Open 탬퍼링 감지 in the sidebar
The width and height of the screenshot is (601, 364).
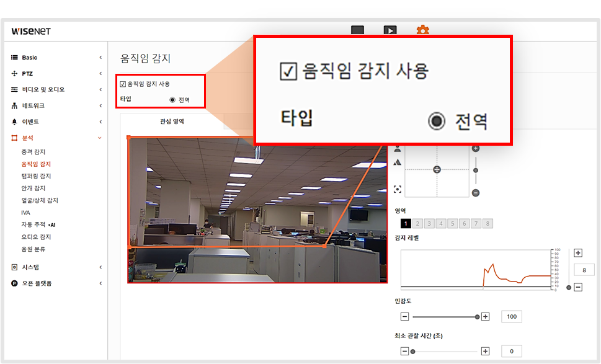pos(36,176)
